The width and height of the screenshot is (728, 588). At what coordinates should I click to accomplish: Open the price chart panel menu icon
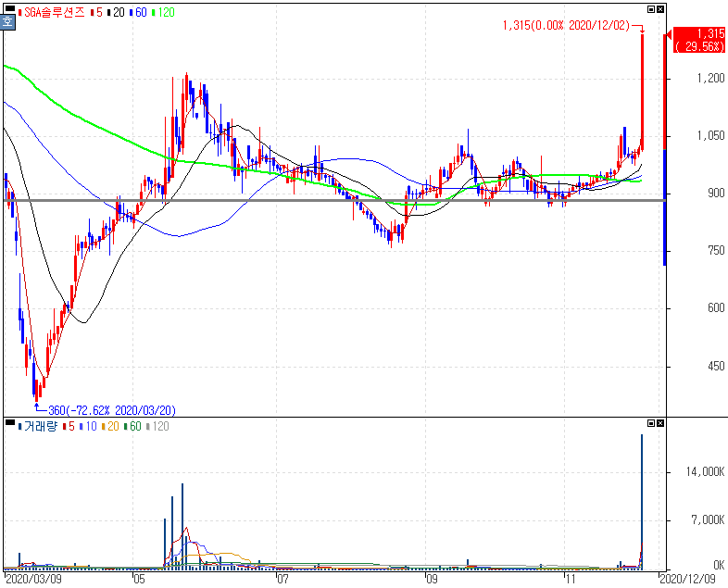pos(10,8)
